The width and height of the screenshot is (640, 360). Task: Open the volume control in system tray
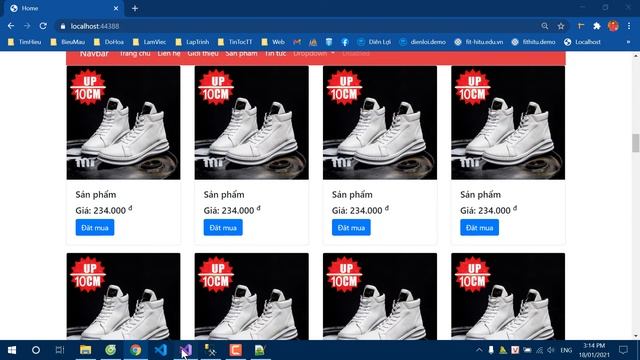(x=551, y=350)
